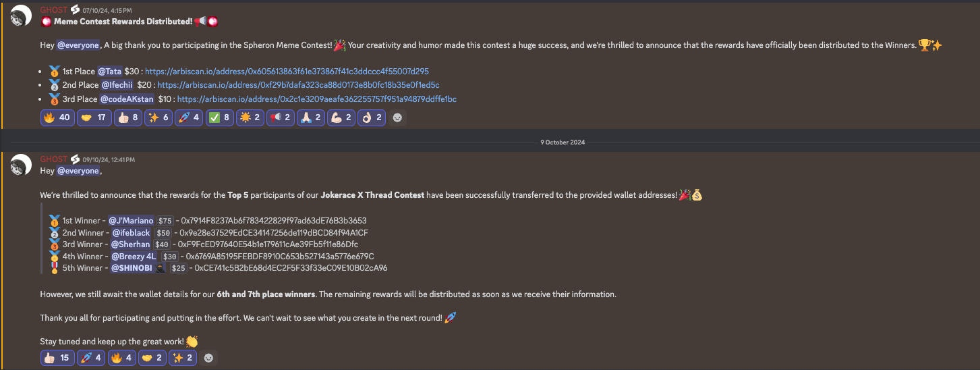Open Tata's 1st place arbiscan link
This screenshot has width=980, height=370.
[287, 71]
